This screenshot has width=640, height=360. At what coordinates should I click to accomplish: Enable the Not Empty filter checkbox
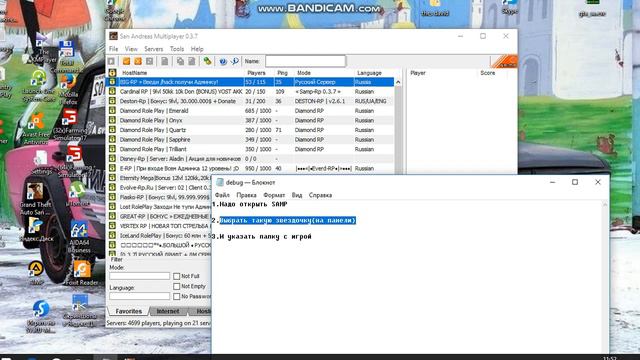[176, 287]
